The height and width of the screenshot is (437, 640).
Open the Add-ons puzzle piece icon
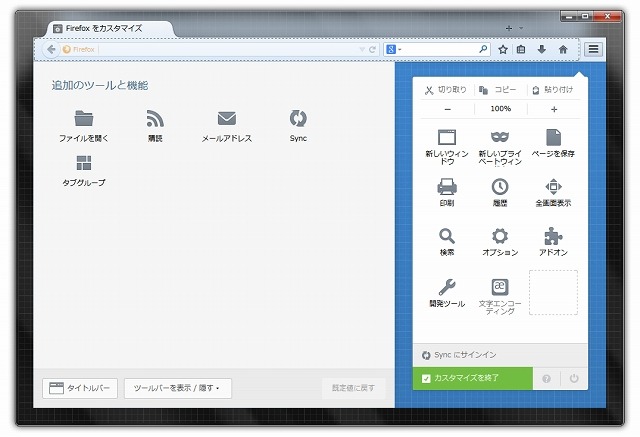click(553, 236)
